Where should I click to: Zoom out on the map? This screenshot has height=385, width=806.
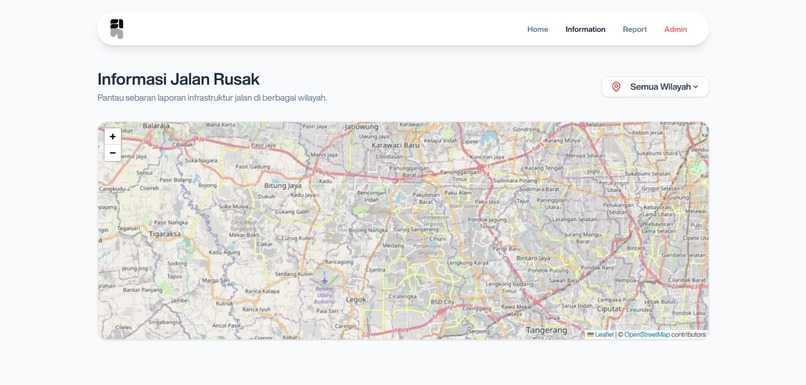pyautogui.click(x=113, y=153)
